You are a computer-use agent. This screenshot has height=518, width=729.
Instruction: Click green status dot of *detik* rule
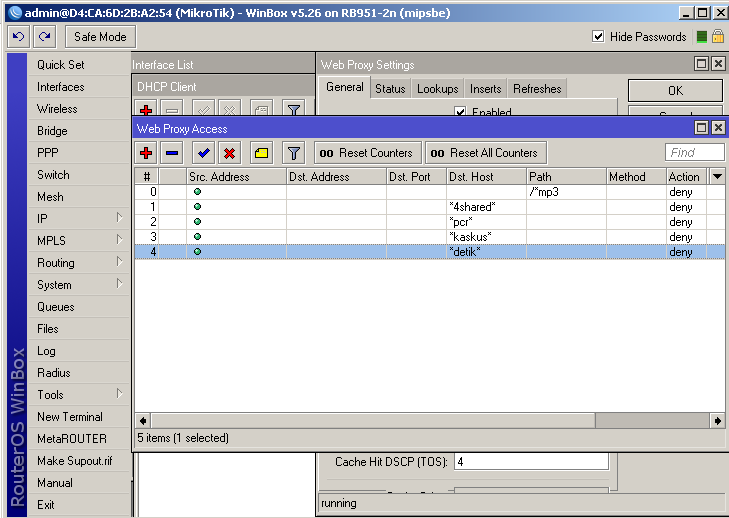[198, 251]
